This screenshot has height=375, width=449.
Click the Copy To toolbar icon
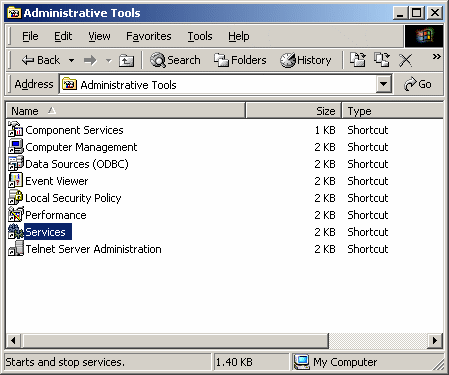click(x=382, y=60)
